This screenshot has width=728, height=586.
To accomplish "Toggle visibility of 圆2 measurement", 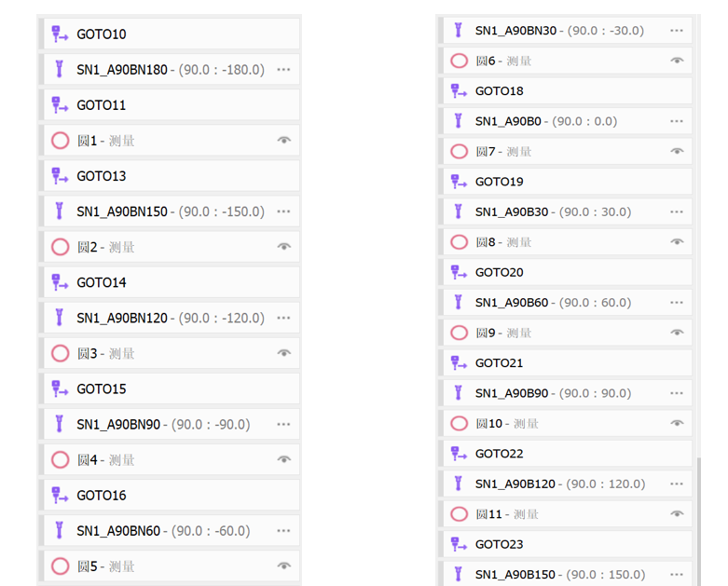I will coord(284,247).
